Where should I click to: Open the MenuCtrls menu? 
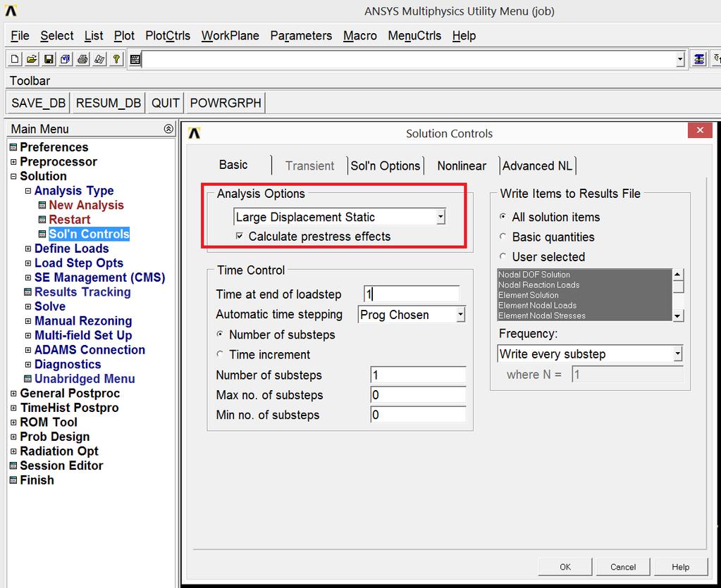[414, 36]
